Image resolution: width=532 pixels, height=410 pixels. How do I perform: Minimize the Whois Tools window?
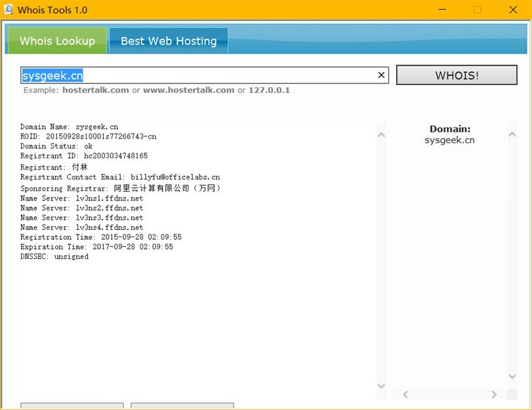[x=441, y=10]
